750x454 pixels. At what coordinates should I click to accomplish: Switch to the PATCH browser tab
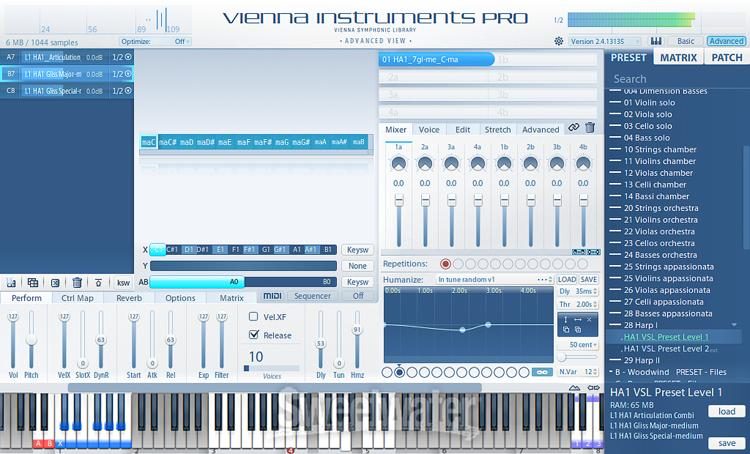point(727,57)
